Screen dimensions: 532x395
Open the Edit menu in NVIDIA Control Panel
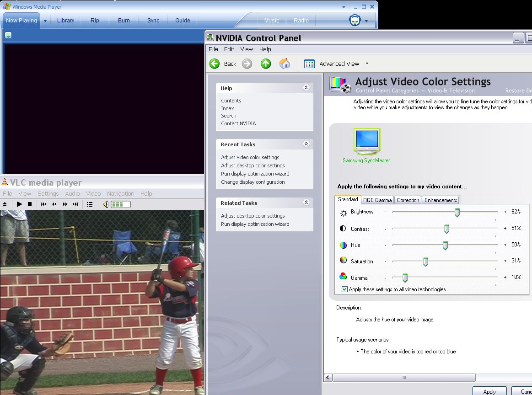click(229, 49)
